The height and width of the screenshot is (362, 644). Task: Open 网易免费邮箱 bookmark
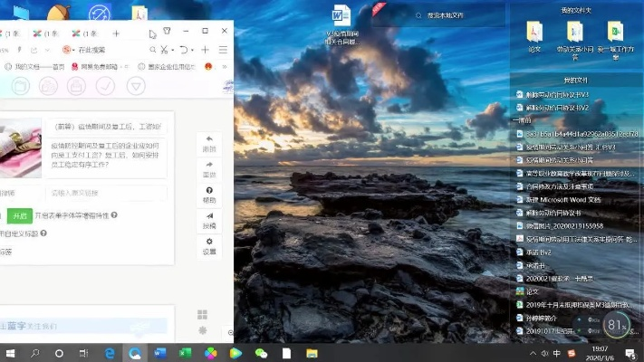click(x=95, y=67)
